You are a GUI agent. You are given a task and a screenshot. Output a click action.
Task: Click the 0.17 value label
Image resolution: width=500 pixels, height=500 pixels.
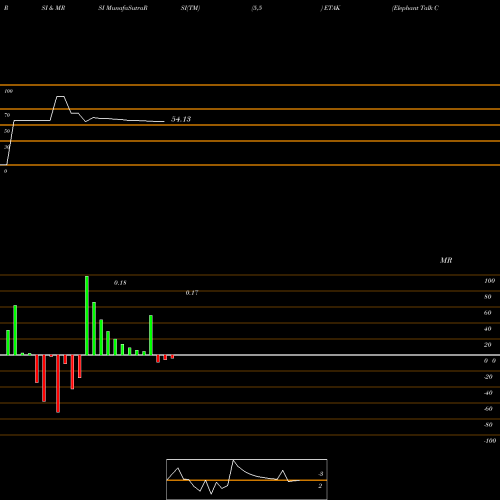(x=192, y=293)
